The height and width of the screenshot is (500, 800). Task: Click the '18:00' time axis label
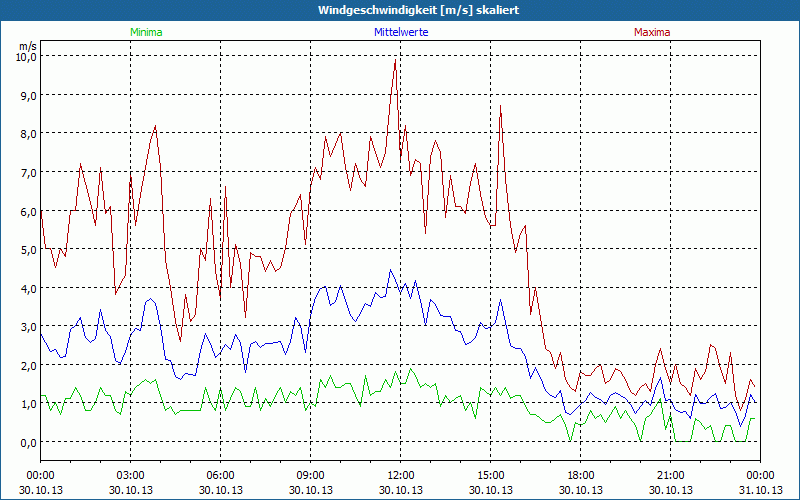pyautogui.click(x=581, y=476)
